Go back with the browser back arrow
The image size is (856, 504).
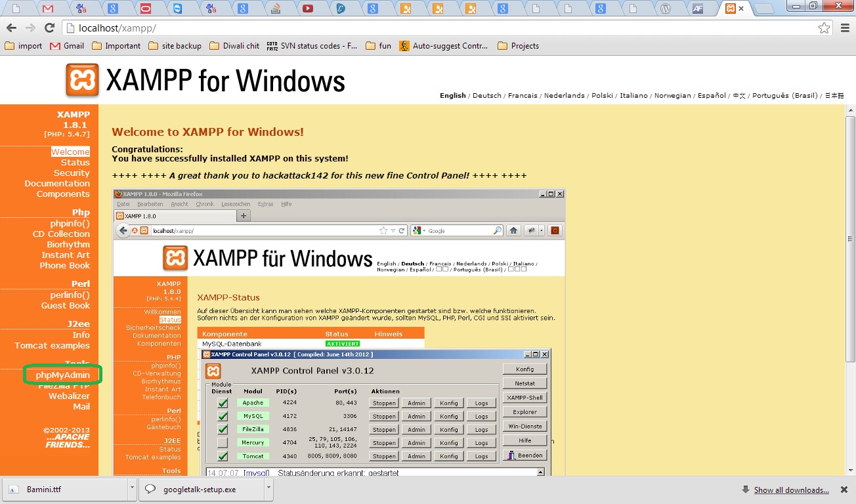(11, 28)
